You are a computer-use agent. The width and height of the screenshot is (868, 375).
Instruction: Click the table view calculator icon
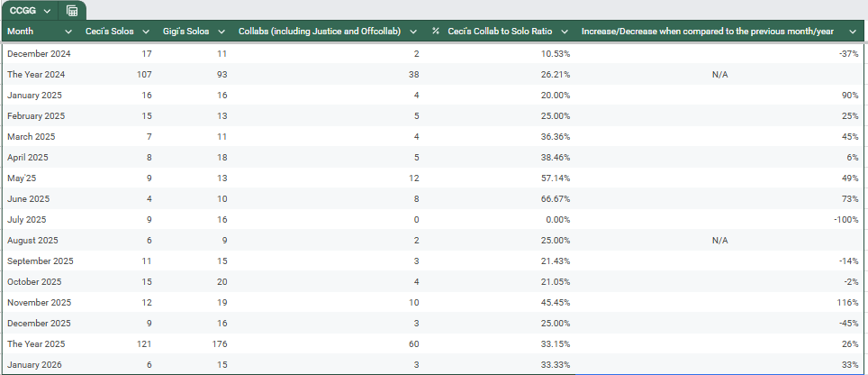pyautogui.click(x=72, y=11)
